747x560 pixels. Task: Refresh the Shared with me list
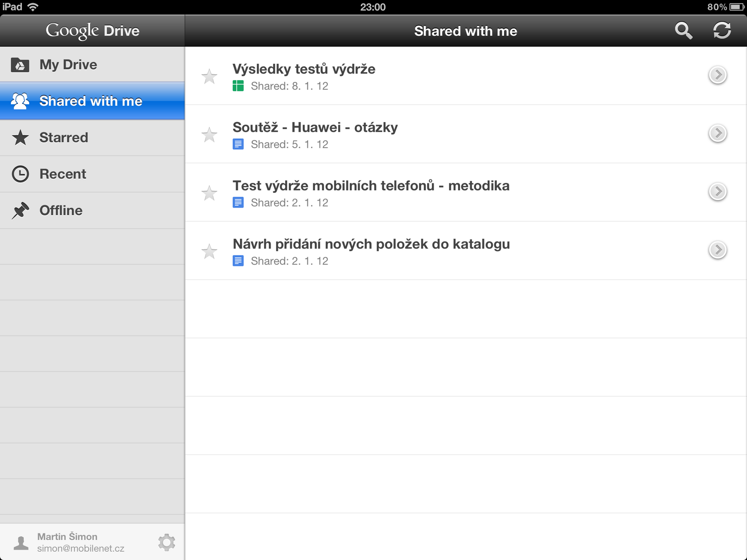(722, 31)
